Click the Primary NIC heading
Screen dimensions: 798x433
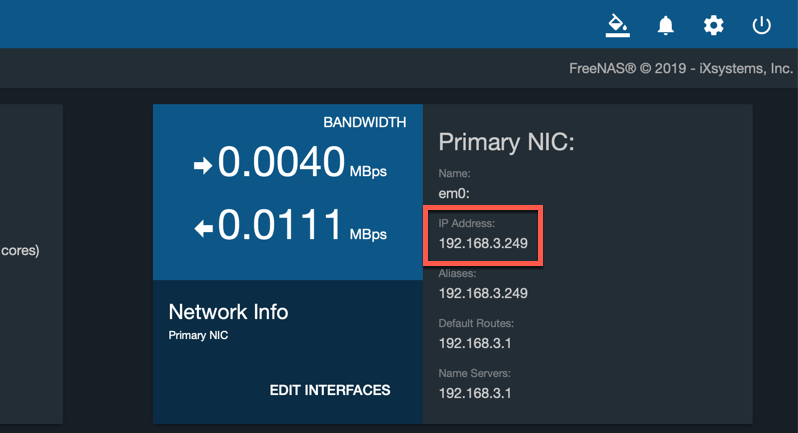506,142
